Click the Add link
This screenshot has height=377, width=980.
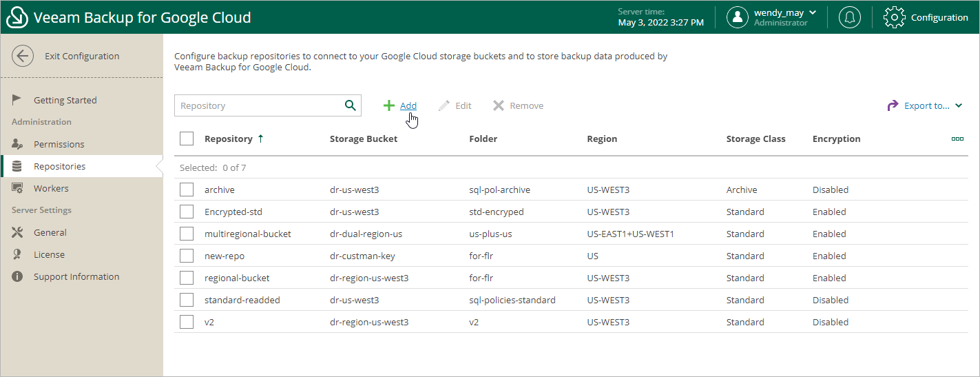pos(408,105)
